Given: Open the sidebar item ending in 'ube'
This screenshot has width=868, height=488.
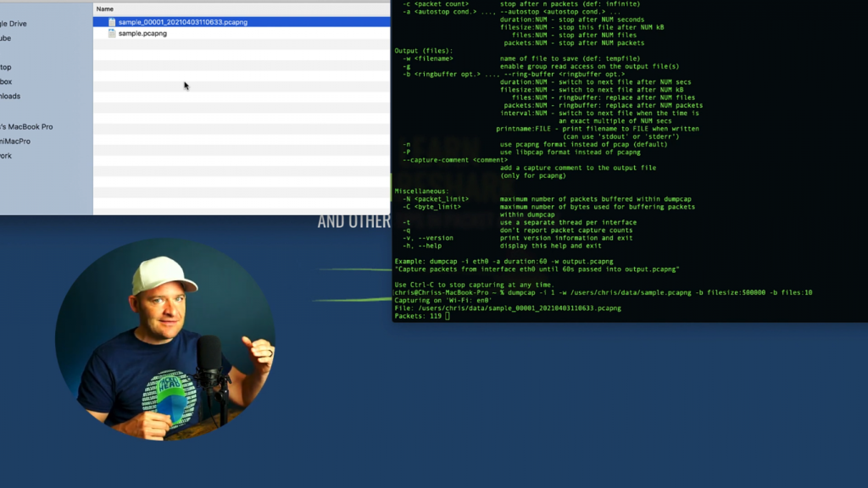Looking at the screenshot, I should [x=6, y=38].
